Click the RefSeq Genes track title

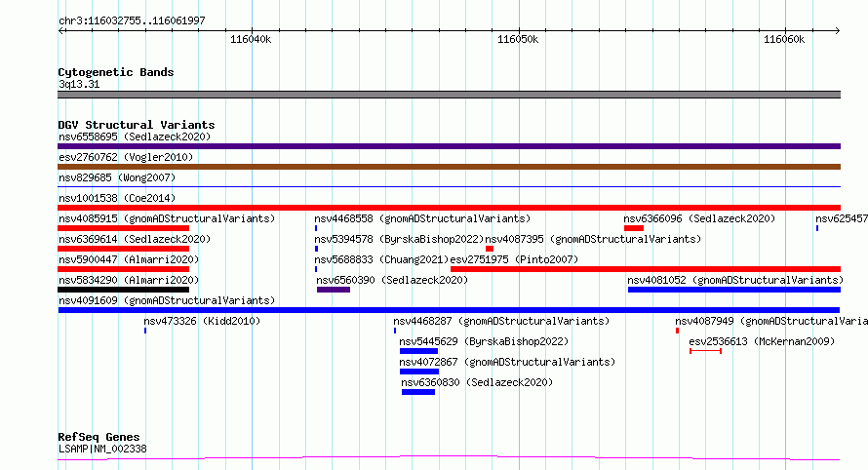point(99,437)
